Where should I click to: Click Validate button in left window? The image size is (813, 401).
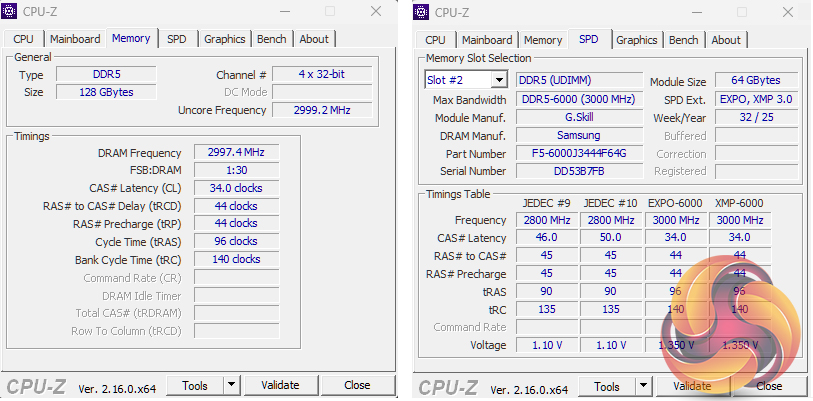pyautogui.click(x=280, y=385)
